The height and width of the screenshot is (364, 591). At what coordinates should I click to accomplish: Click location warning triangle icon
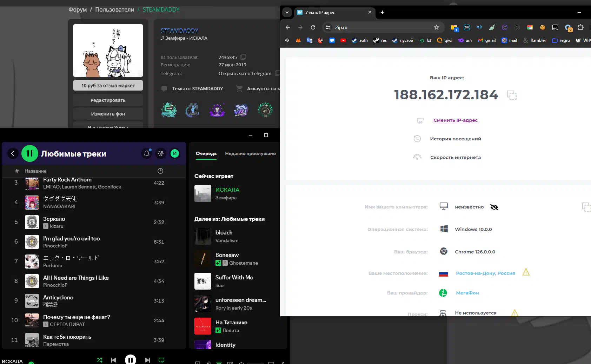pos(526,272)
